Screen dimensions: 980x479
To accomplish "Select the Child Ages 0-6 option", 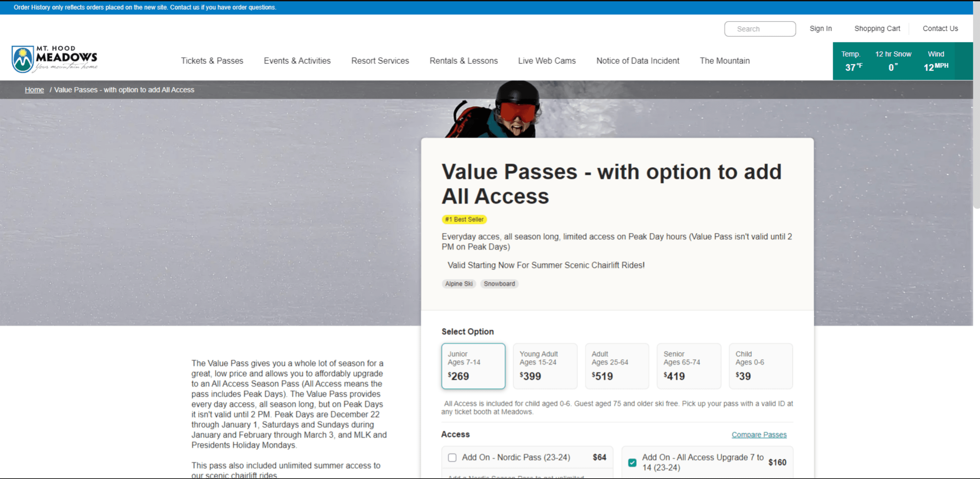I will pyautogui.click(x=761, y=366).
